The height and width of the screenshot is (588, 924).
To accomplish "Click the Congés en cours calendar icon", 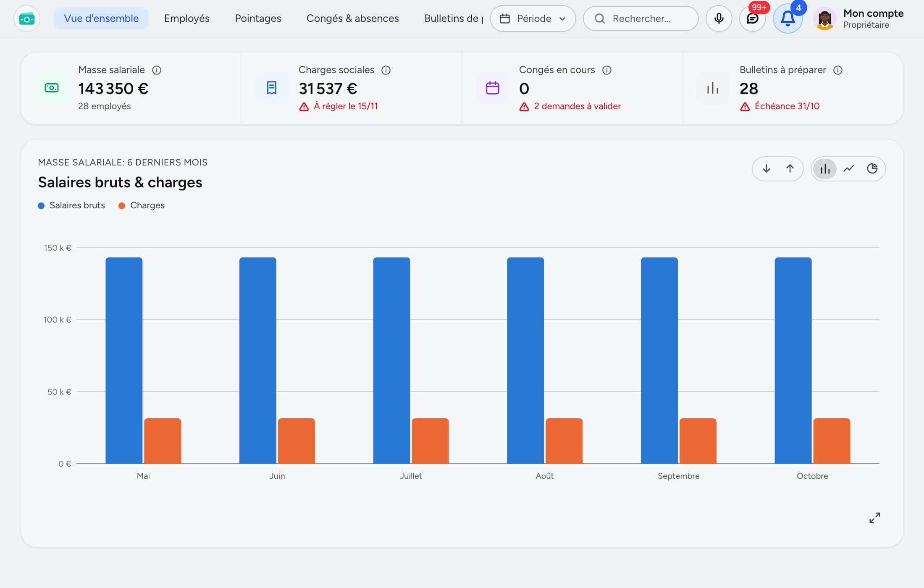I will pos(492,88).
